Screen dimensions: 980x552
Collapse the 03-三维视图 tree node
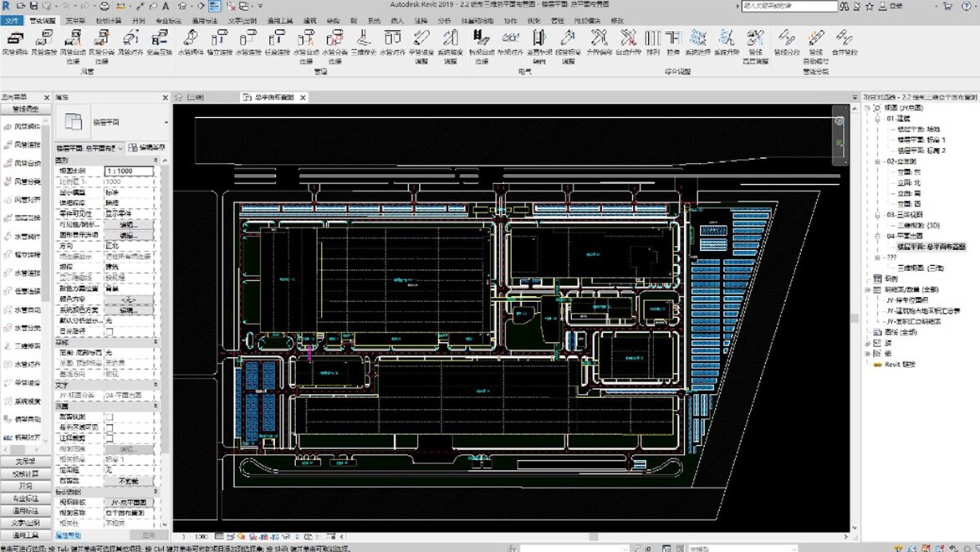pyautogui.click(x=877, y=214)
